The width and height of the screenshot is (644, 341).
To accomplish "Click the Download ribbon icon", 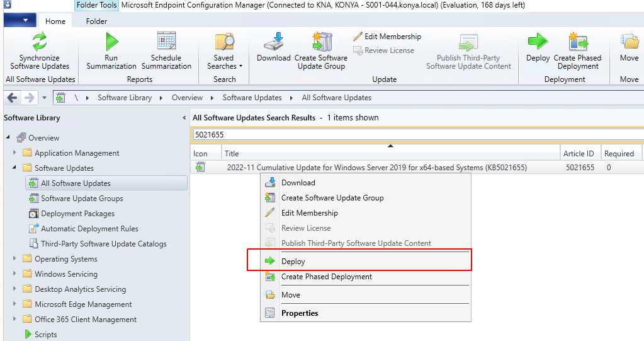I will tap(274, 42).
